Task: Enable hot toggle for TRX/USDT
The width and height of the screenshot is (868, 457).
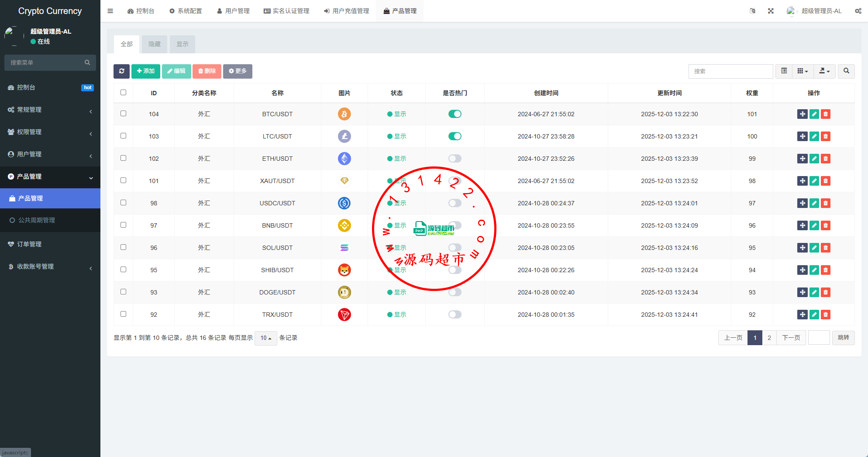Action: tap(455, 315)
